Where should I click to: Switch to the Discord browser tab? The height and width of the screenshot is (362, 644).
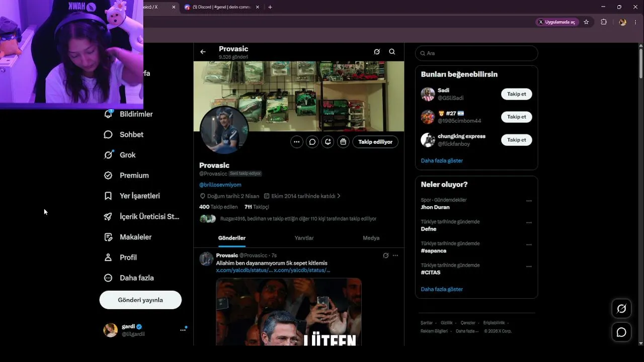pyautogui.click(x=222, y=7)
